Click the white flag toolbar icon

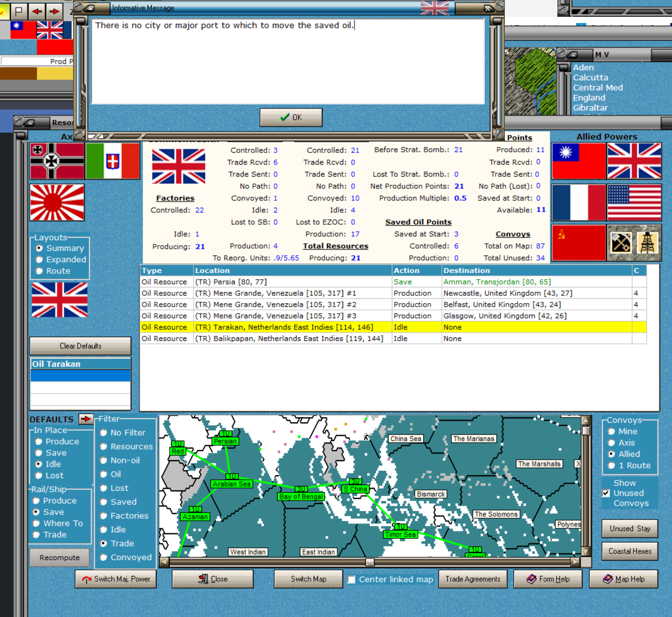(19, 11)
